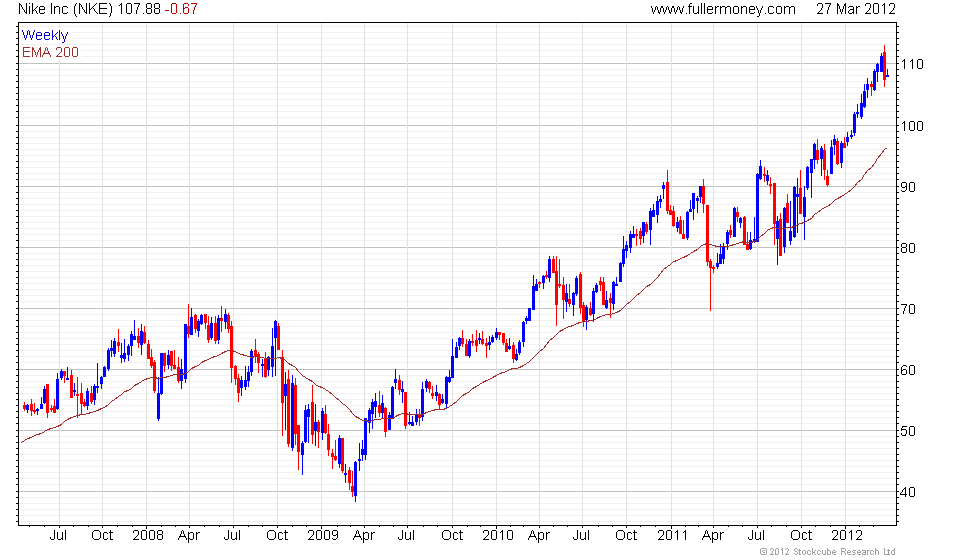Click the '2008' year label on time axis
980x560 pixels.
[148, 535]
